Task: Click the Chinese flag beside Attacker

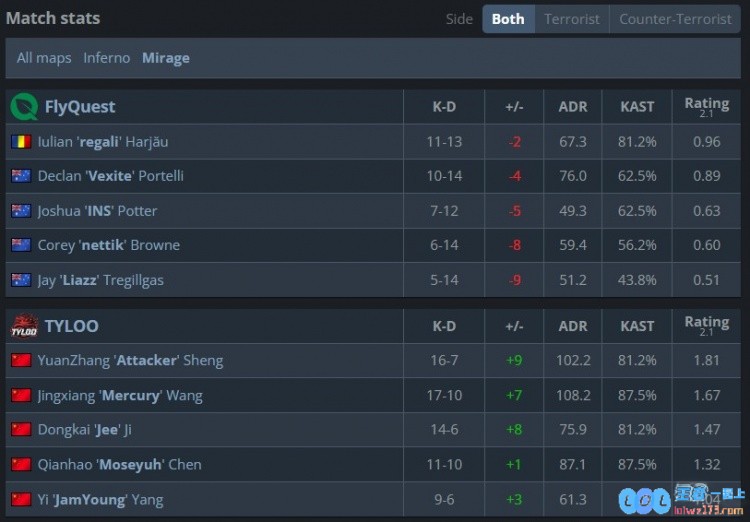Action: click(x=21, y=360)
